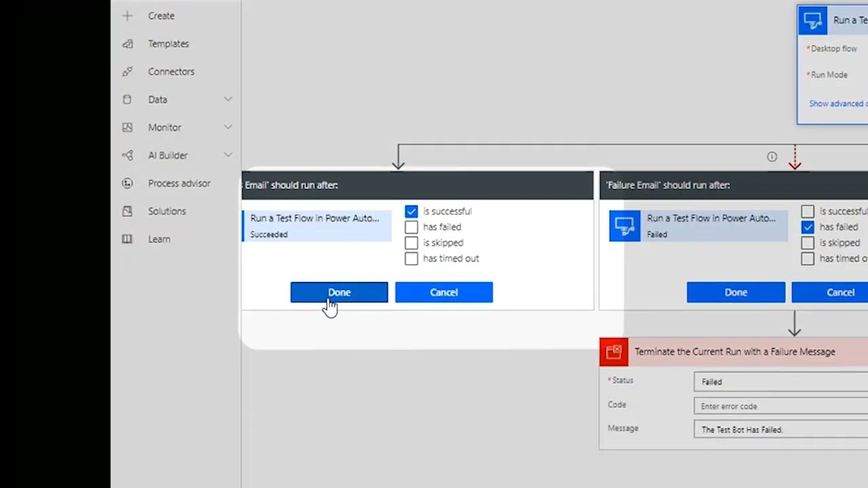
Task: Check 'is skipped' in Failure Email panel
Action: tap(808, 243)
